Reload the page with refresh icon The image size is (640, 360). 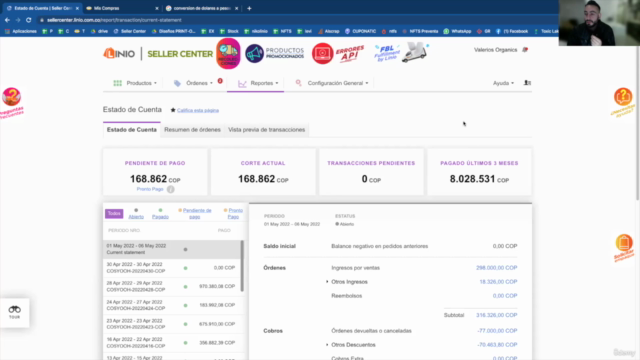click(29, 20)
